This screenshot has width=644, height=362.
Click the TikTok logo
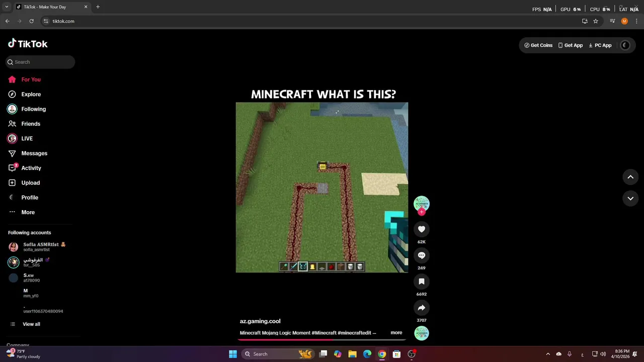28,44
